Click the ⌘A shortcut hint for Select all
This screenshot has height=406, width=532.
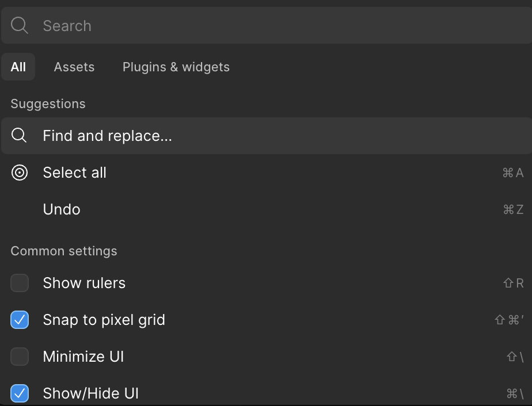click(x=512, y=173)
